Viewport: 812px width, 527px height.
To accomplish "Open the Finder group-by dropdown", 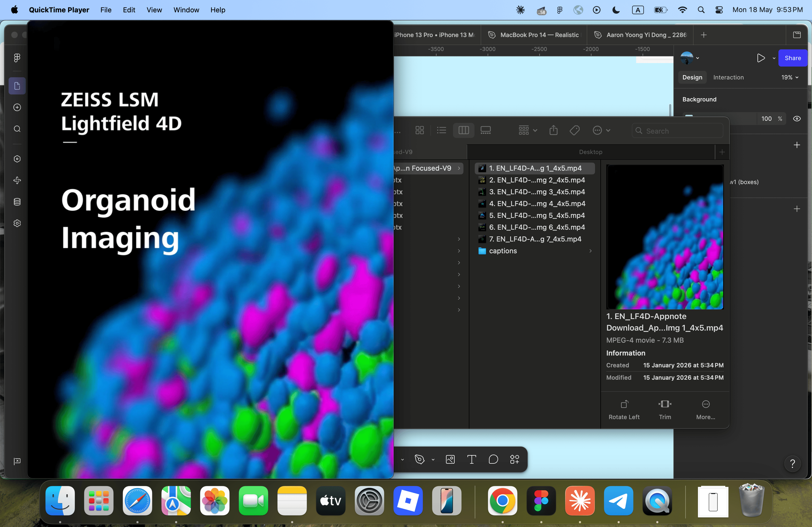I will [528, 130].
